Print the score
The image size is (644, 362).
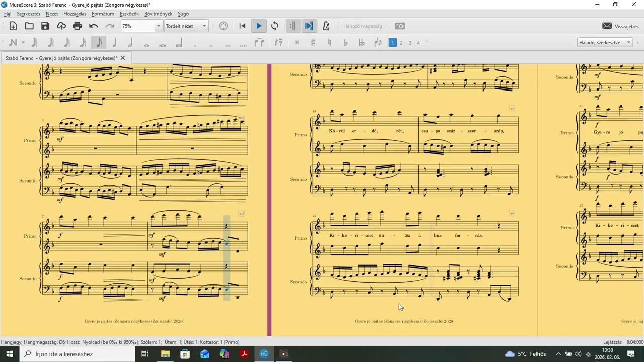[77, 26]
